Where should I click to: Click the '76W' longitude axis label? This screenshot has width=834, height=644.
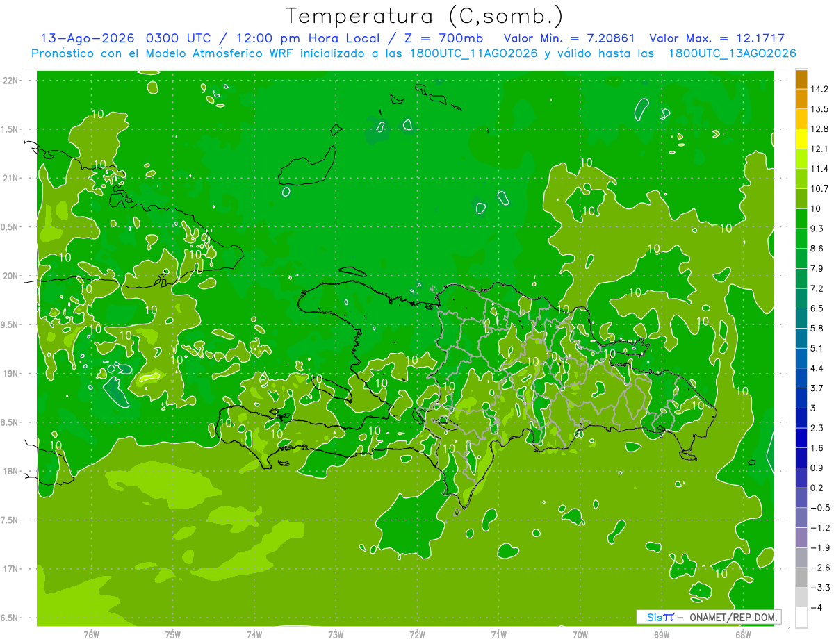point(91,634)
